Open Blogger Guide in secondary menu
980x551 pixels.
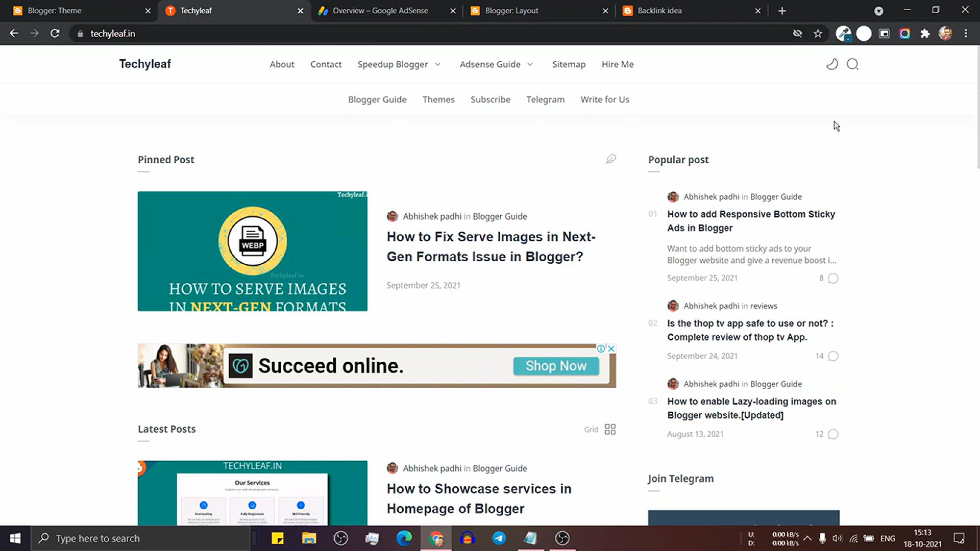click(x=377, y=99)
